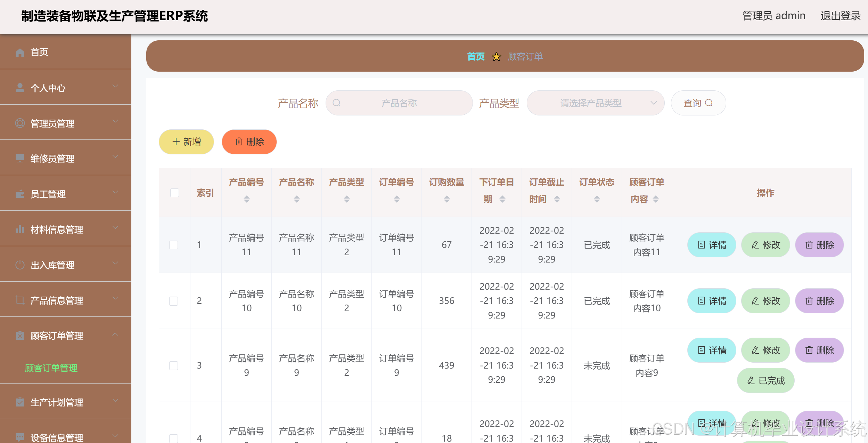This screenshot has width=868, height=443.
Task: Sort by 订购数量 using its sort arrows
Action: click(x=447, y=199)
